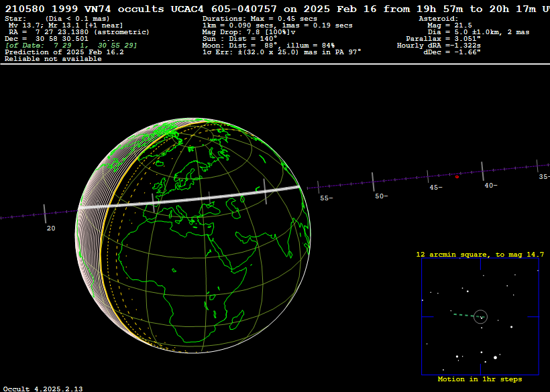Click the 'Mv 13.7; Mr 13.1 [+1 near]' line

66,25
